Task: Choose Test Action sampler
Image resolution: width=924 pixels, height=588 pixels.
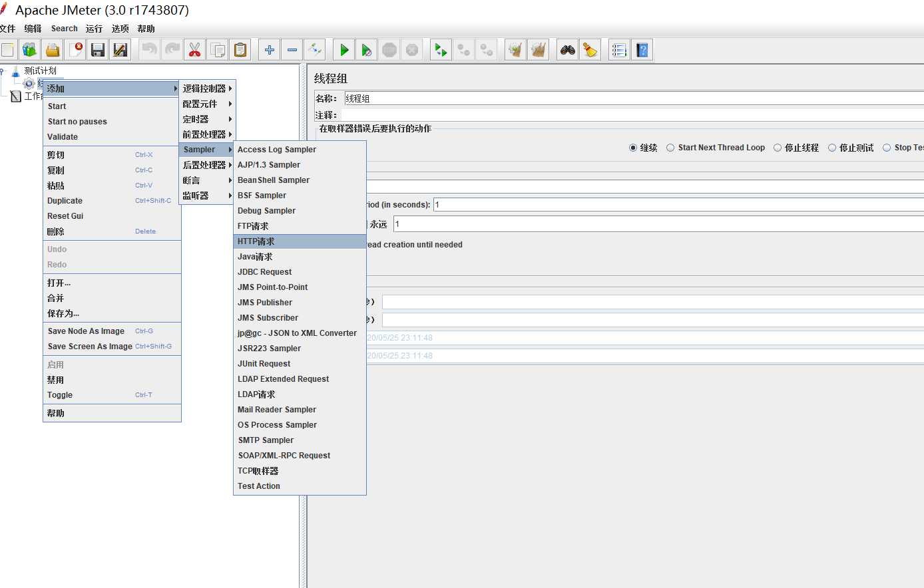Action: [x=300, y=486]
